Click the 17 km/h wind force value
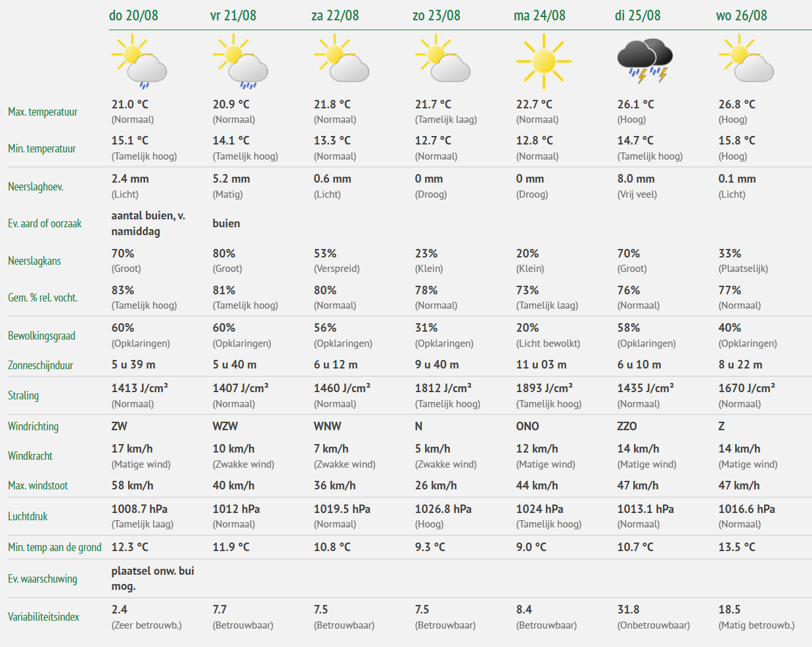Viewport: 812px width, 647px height. [x=131, y=449]
